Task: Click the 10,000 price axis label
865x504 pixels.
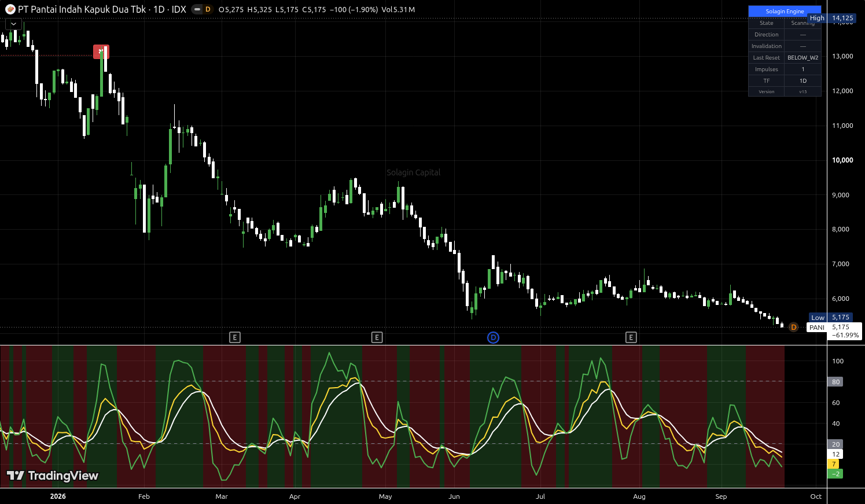Action: tap(842, 160)
